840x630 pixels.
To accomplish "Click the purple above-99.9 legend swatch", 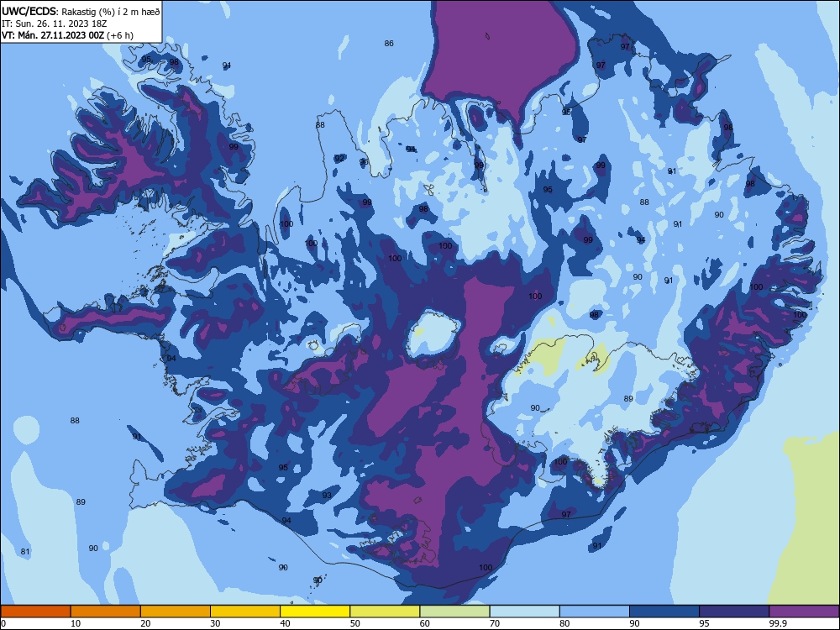I will [x=804, y=612].
